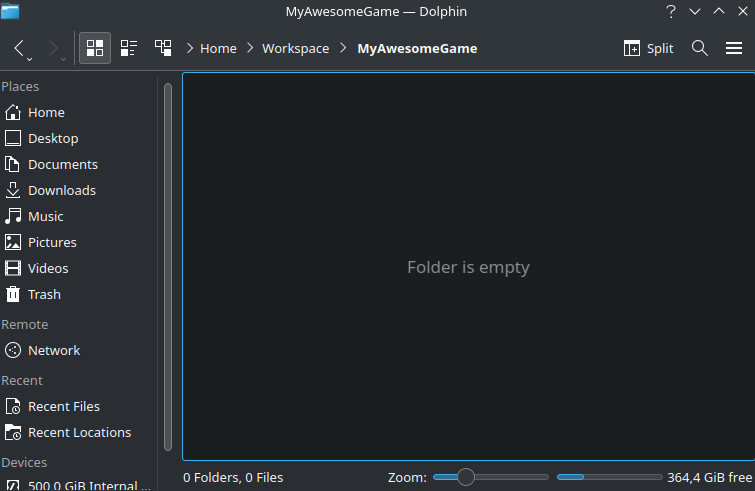Expand the chevron before Home breadcrumb
This screenshot has width=755, height=491.
pos(190,48)
